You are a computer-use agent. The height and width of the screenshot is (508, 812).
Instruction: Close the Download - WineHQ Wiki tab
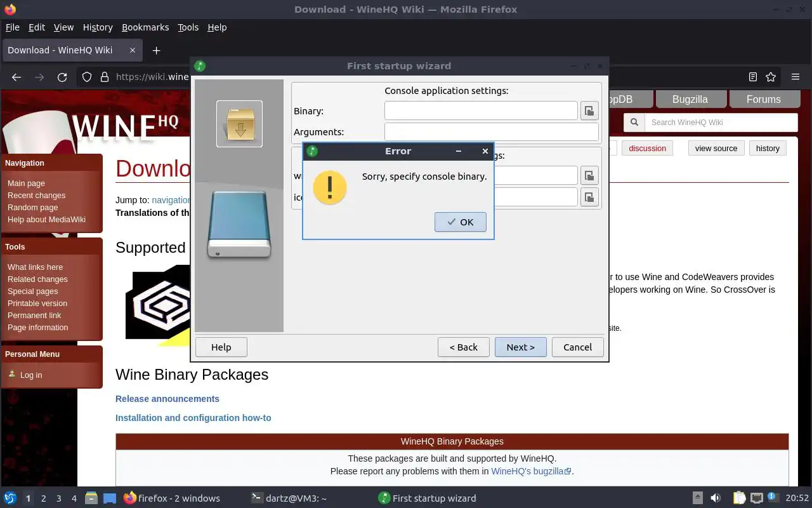tap(133, 50)
